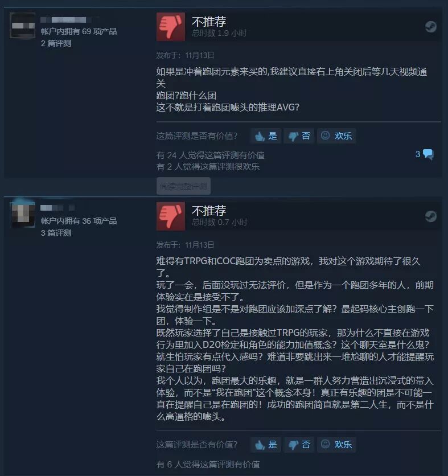The height and width of the screenshot is (476, 448).
Task: Click the Steam logo icon on second review
Action: (431, 216)
